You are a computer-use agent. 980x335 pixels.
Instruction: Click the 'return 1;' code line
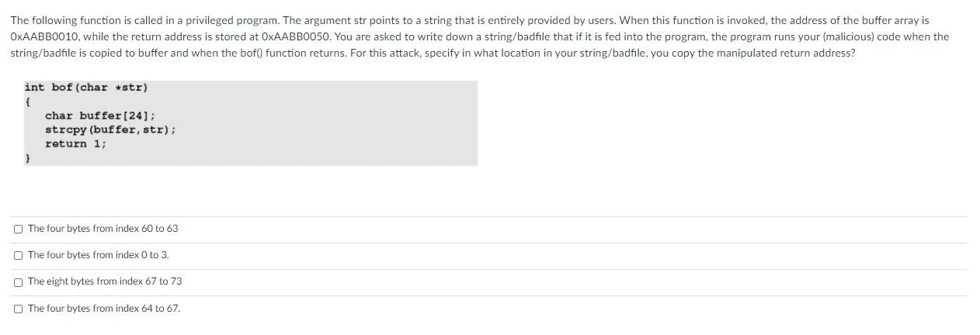click(x=75, y=143)
